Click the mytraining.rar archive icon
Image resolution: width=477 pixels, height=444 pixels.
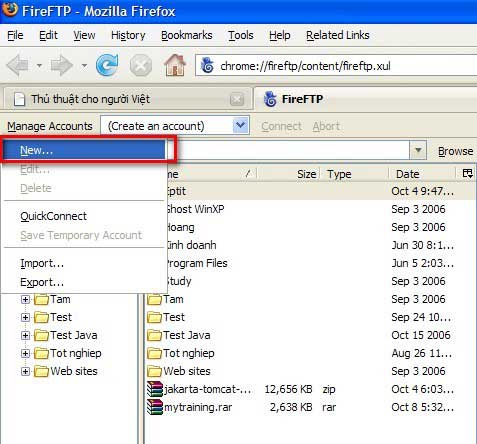[x=155, y=407]
